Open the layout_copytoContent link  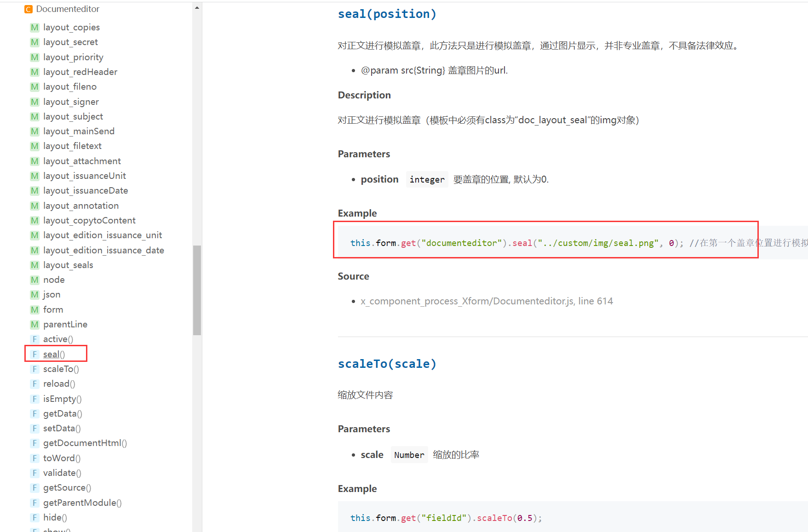[89, 221]
